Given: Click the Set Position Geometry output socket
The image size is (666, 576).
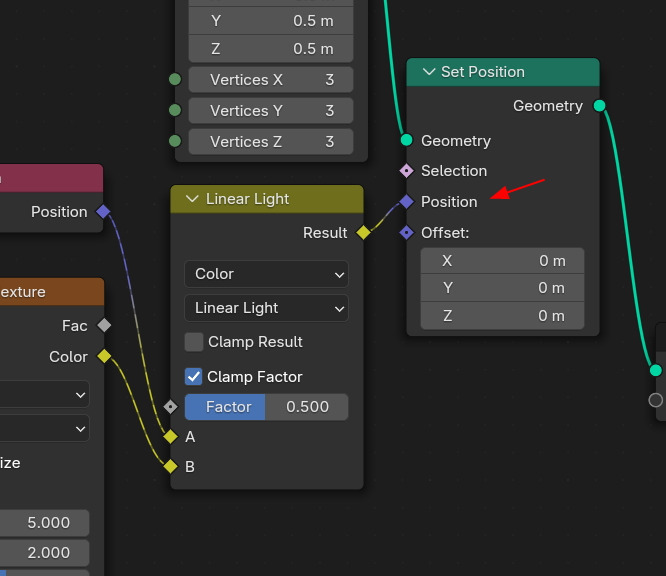Looking at the screenshot, I should [599, 105].
